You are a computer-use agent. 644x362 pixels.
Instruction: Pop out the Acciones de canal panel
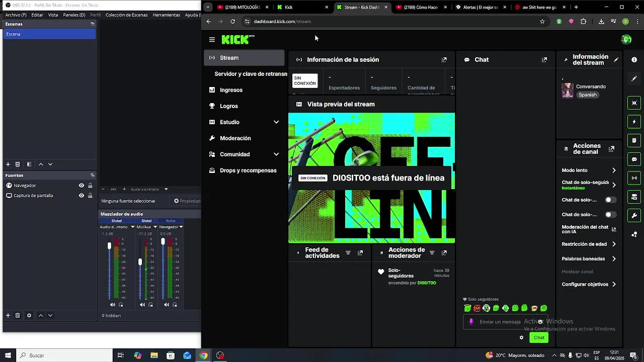coord(611,149)
